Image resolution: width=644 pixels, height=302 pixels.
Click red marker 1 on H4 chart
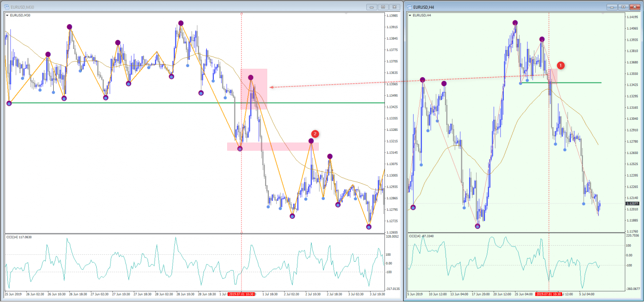pyautogui.click(x=560, y=66)
